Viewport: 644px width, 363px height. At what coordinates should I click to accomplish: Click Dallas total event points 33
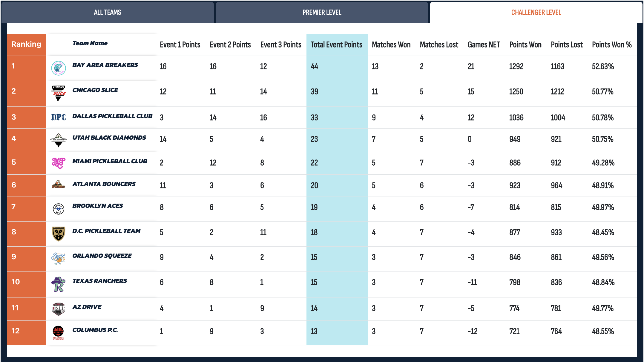(x=314, y=118)
